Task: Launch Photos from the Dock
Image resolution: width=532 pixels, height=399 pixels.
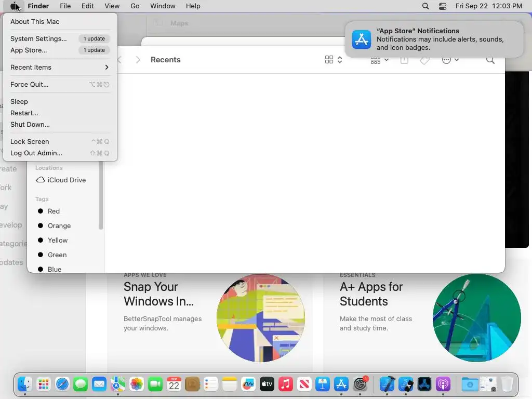Action: [137, 384]
